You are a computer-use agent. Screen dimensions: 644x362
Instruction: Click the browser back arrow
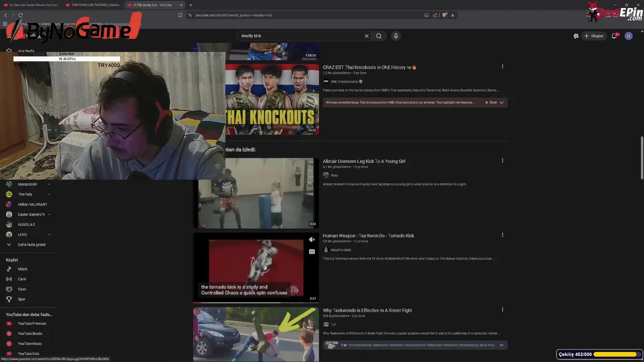[6, 15]
